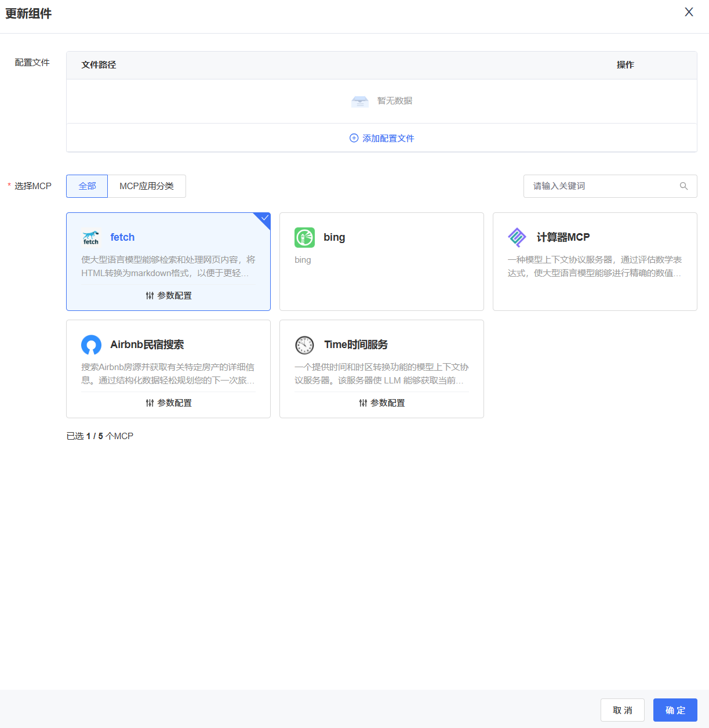Click the sliders icon in Time 参数配置
This screenshot has height=728, width=709.
[363, 403]
